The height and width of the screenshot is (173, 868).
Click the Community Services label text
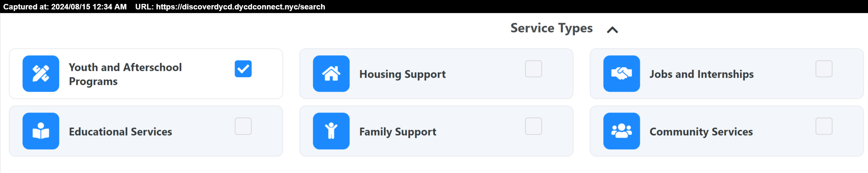pos(702,132)
